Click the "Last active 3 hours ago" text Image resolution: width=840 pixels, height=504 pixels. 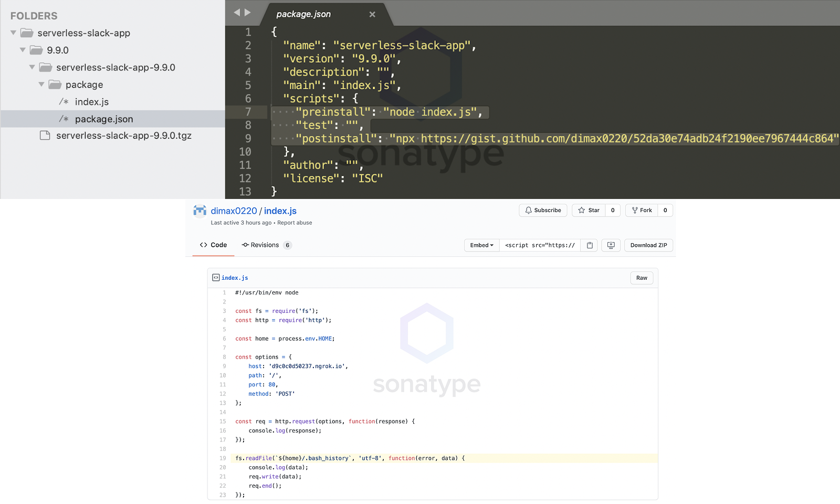(241, 223)
